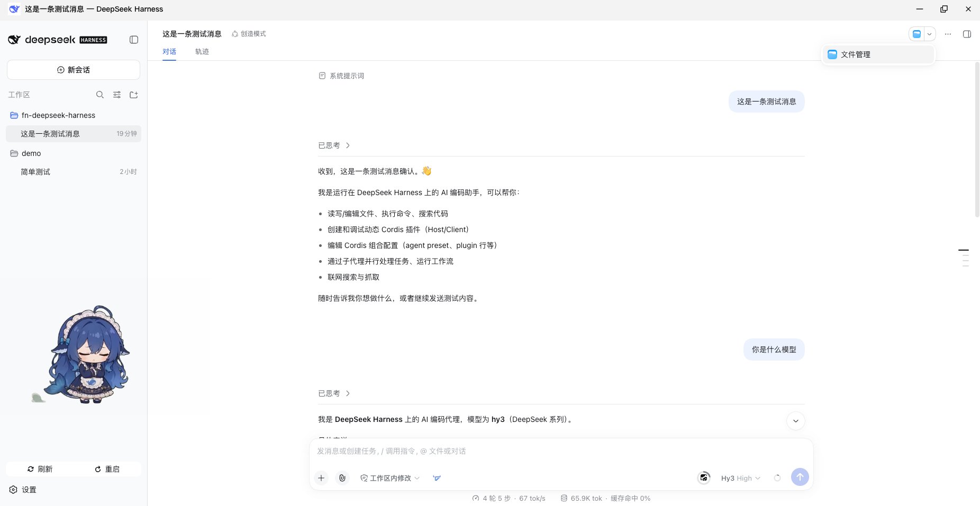Screen dimensions: 980x506
Task: Click the 65.9K tok status text
Action: click(x=586, y=498)
